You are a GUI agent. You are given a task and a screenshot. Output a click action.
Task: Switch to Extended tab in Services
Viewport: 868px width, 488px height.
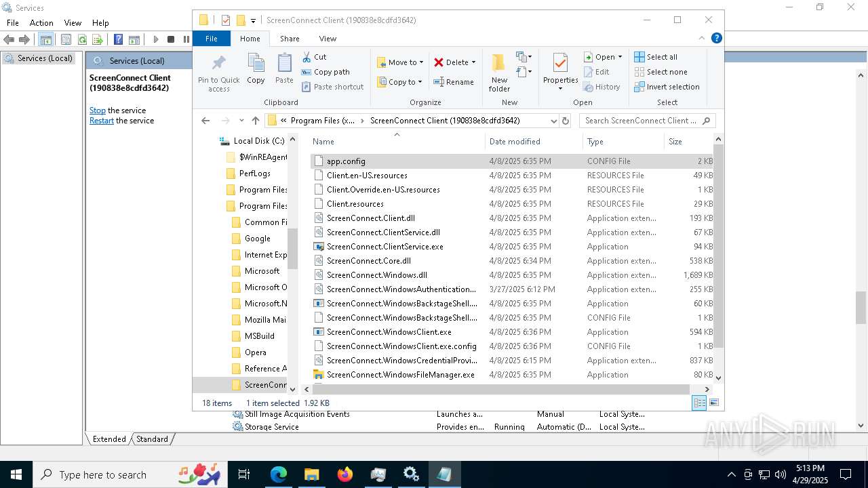(x=109, y=439)
